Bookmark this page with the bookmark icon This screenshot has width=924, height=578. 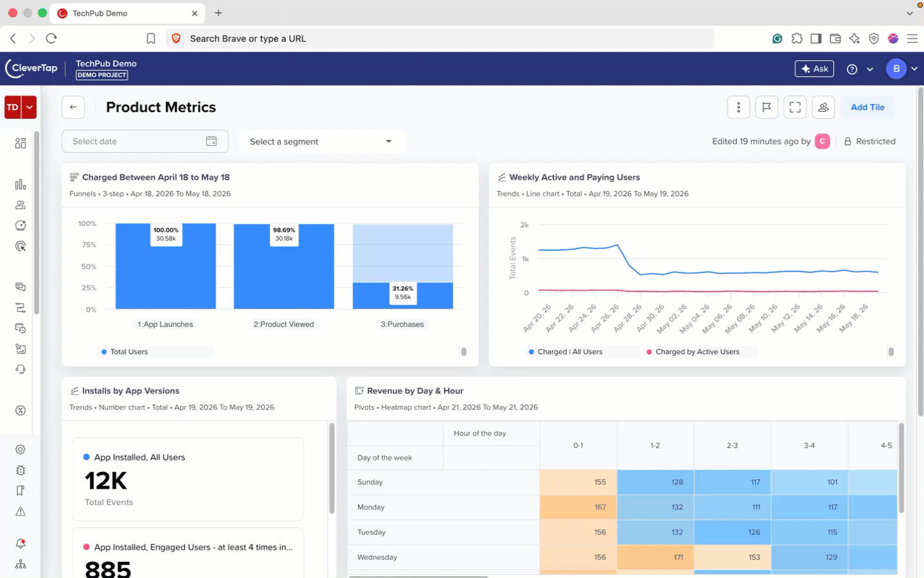(x=151, y=39)
